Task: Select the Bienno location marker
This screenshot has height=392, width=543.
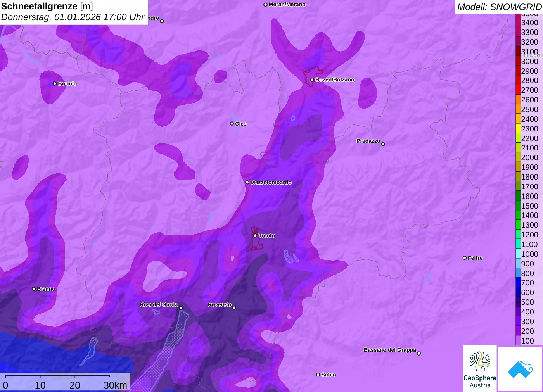Action: coord(34,289)
